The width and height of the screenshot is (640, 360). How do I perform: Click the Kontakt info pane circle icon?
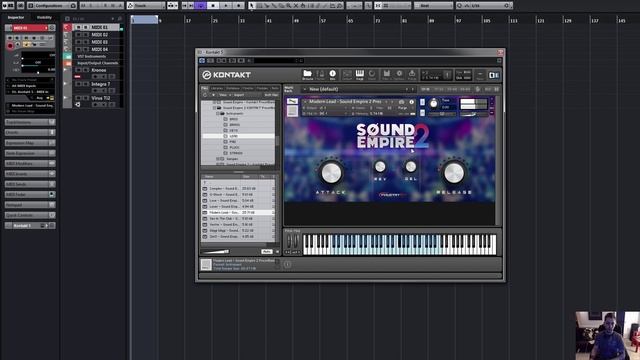click(x=287, y=264)
